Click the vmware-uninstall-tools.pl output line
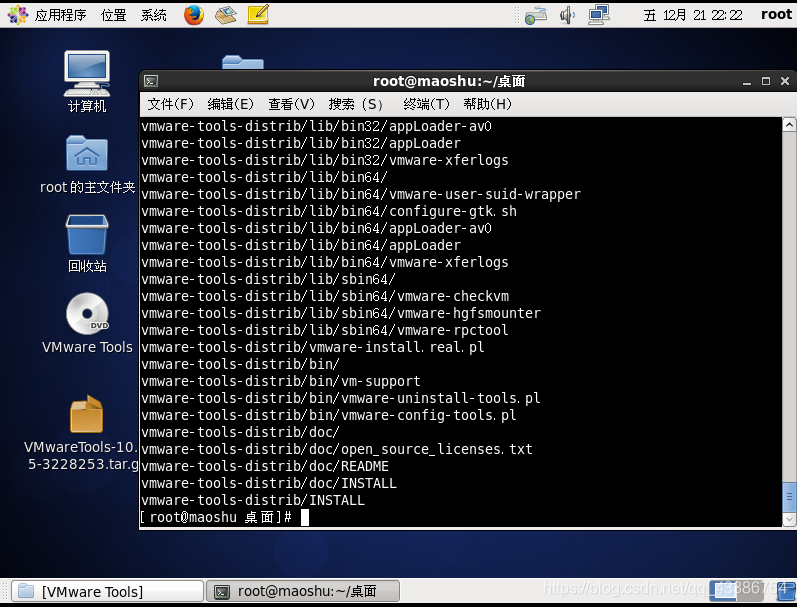This screenshot has height=607, width=797. pyautogui.click(x=341, y=398)
